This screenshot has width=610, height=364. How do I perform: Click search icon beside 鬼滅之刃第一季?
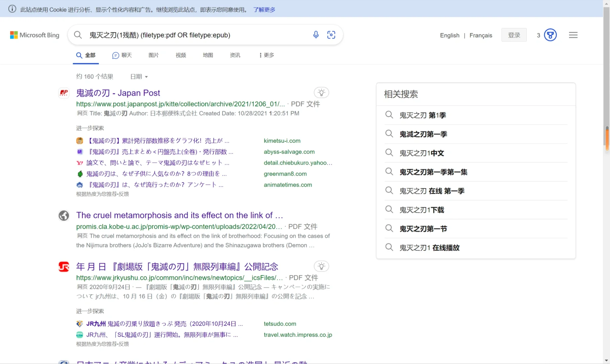click(x=389, y=134)
